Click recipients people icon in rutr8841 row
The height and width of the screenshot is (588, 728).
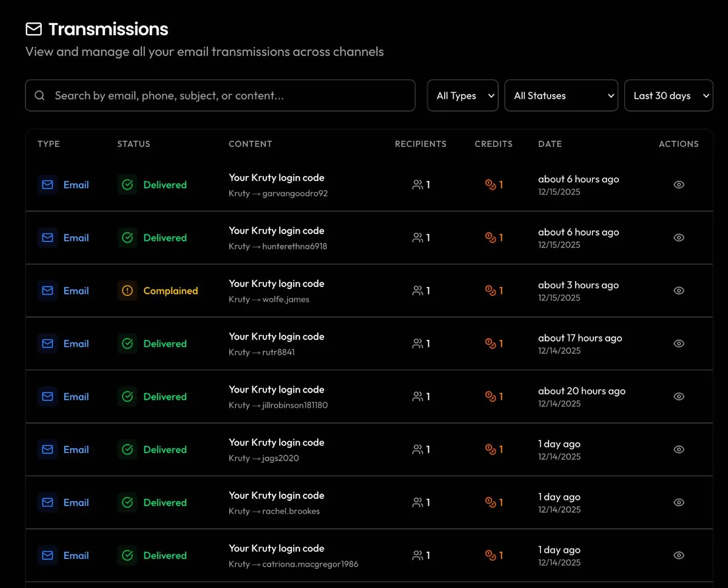pyautogui.click(x=417, y=343)
